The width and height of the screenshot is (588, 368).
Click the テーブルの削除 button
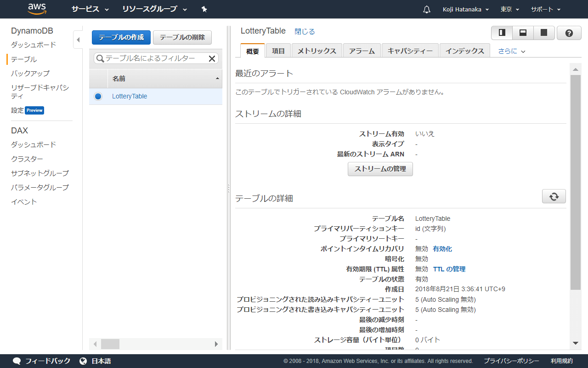point(182,37)
